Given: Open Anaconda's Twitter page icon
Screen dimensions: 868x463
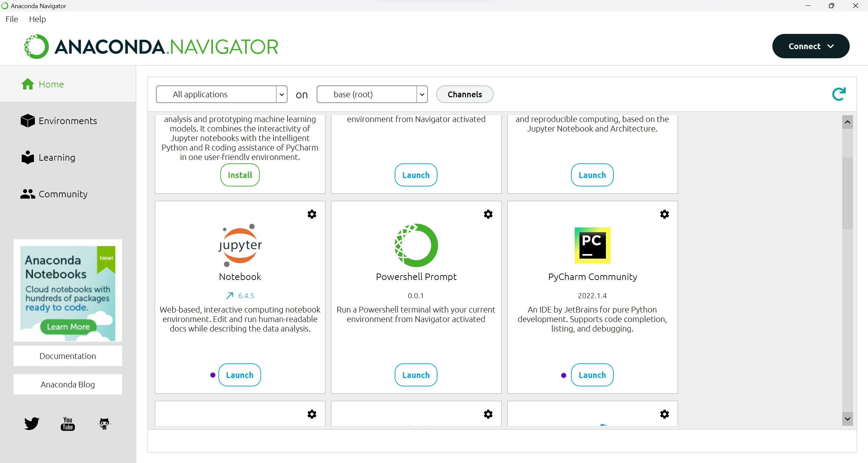Looking at the screenshot, I should pyautogui.click(x=32, y=423).
